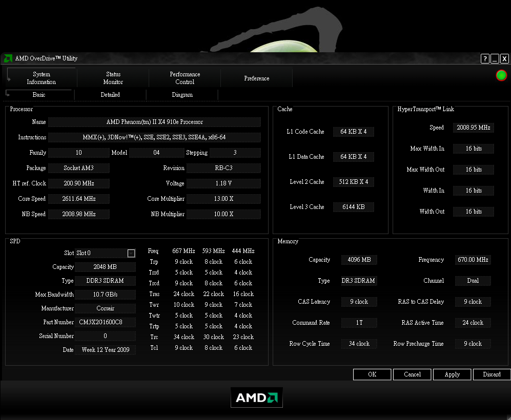Click the Max Bandwidth value '10.7 GB/s'

105,295
